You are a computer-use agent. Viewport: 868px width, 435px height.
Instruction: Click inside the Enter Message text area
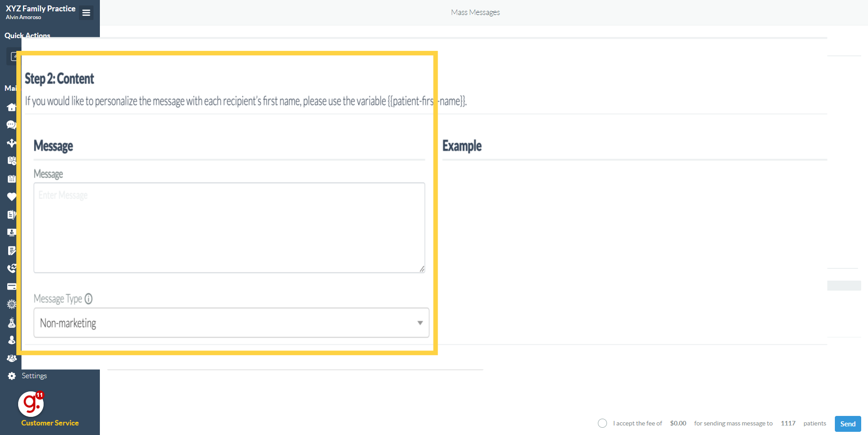point(228,227)
